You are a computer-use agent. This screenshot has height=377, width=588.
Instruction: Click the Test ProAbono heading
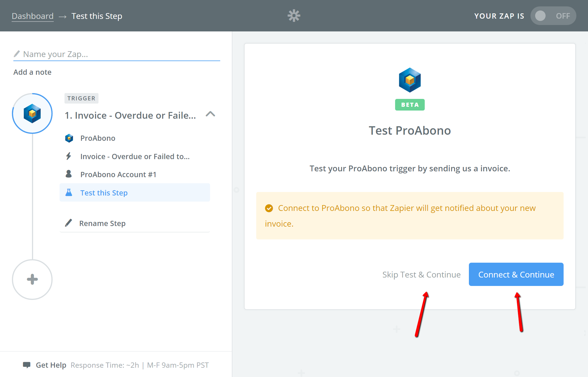click(410, 131)
